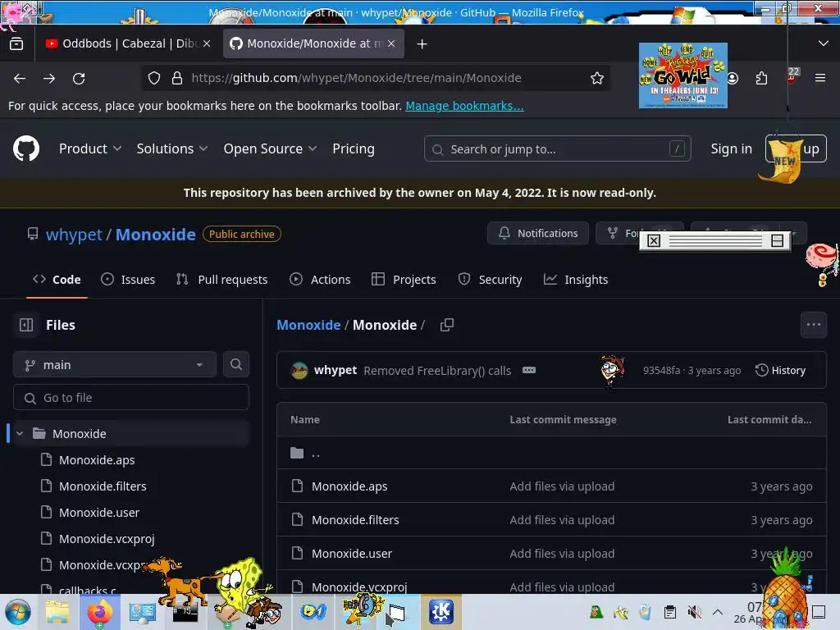Open Monoxide.aps in file table
The width and height of the screenshot is (840, 630).
coord(349,486)
